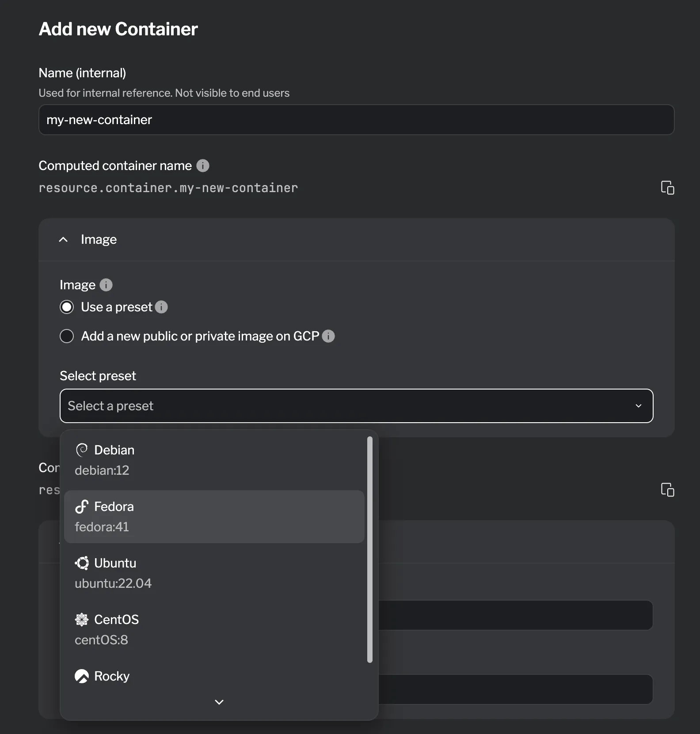Click the preset list scrollbar

click(x=370, y=549)
